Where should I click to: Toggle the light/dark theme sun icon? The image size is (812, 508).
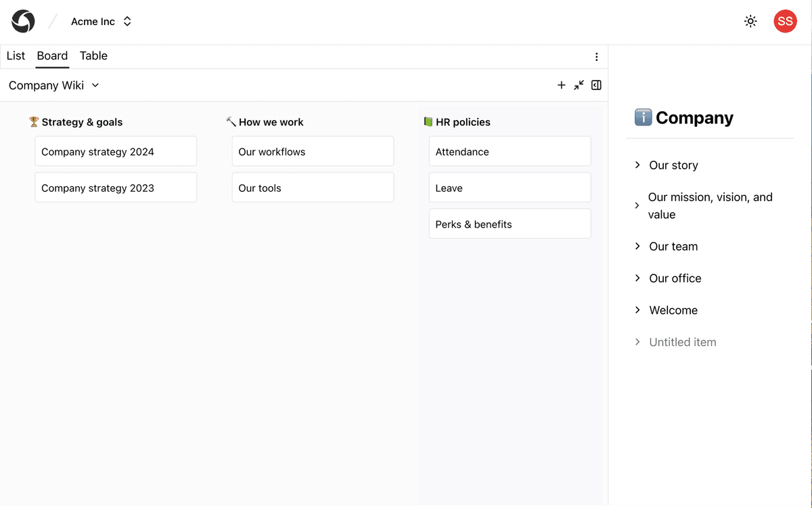tap(750, 22)
